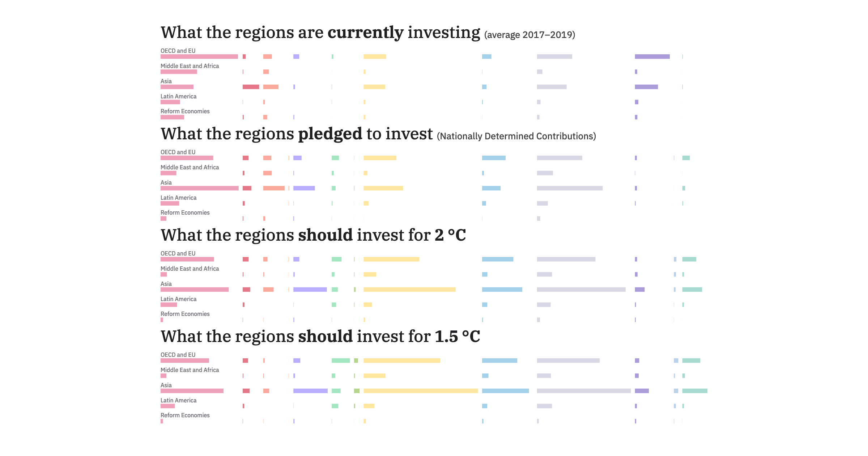This screenshot has height=456, width=868.
Task: Click Asia's long yellow bar under 1.5 °C
Action: point(421,391)
